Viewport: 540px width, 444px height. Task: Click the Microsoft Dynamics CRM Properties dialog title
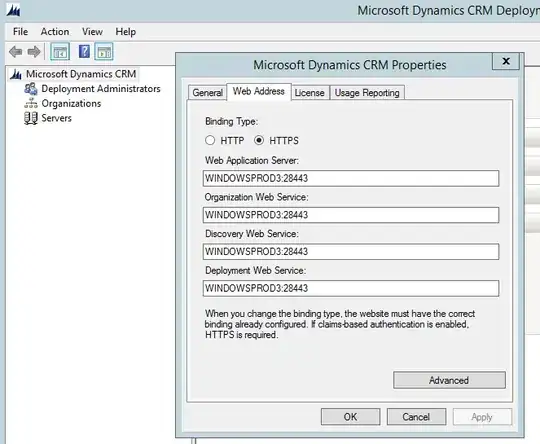350,65
